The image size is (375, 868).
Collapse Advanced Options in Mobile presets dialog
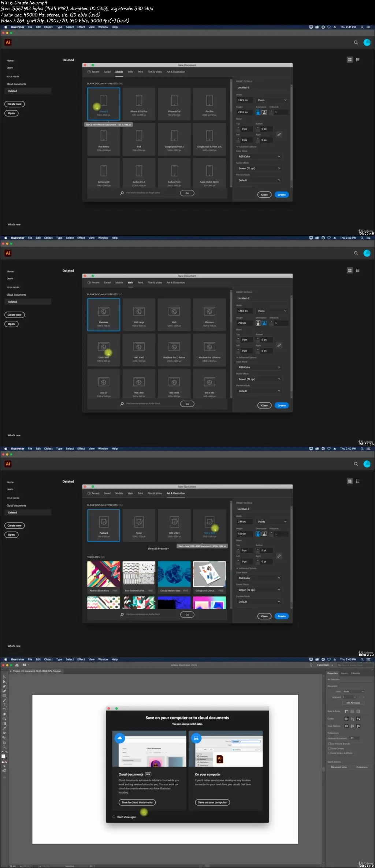(x=246, y=147)
